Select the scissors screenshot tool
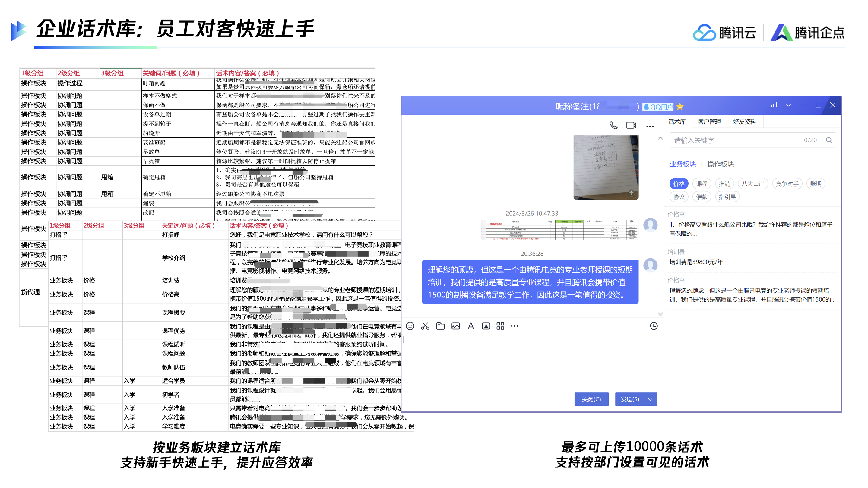Viewport: 868px width, 488px height. (x=425, y=326)
